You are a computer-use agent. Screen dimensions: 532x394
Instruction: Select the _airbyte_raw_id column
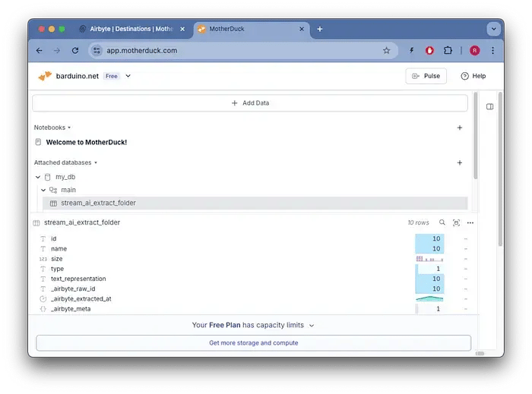click(73, 288)
